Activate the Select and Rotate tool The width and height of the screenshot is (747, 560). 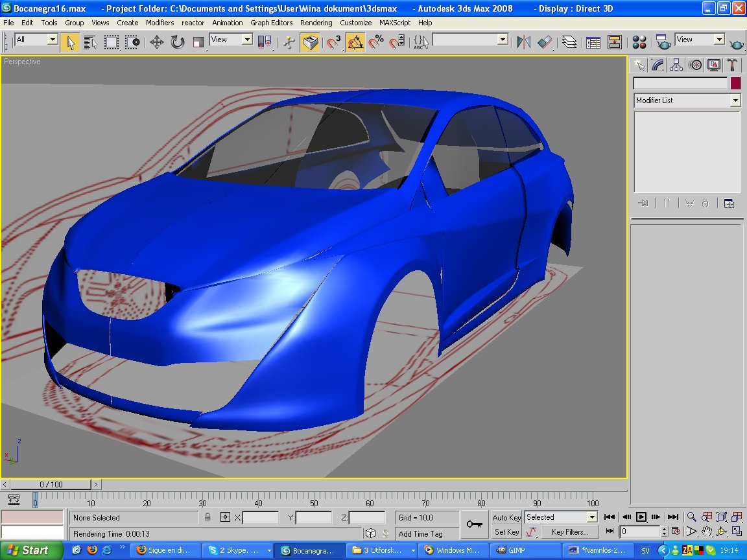[x=177, y=43]
